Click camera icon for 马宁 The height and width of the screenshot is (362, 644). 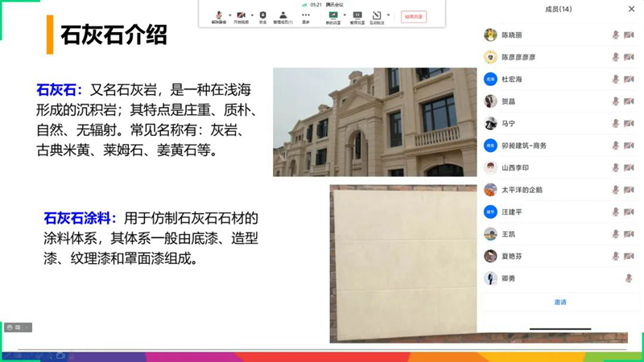pos(629,123)
